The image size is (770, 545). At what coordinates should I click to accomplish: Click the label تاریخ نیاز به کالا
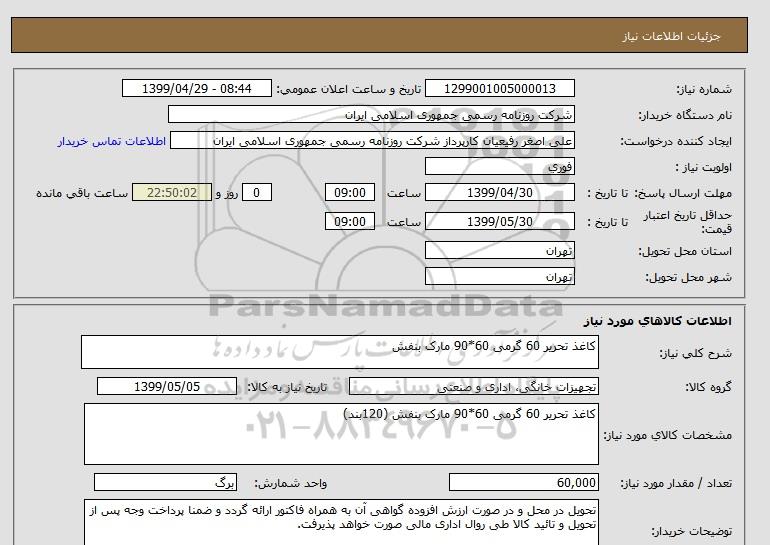point(287,387)
